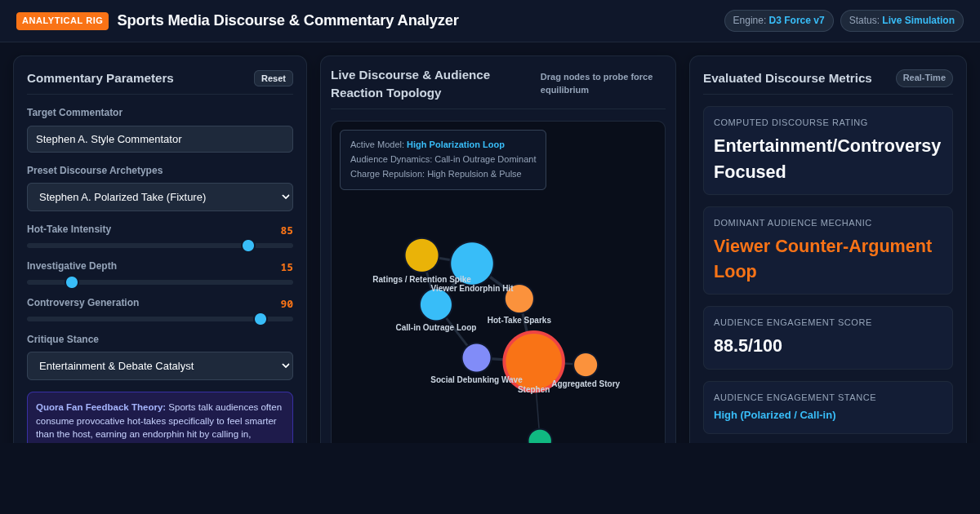Select the Aggregated Story node
980x514 pixels.
(x=586, y=365)
